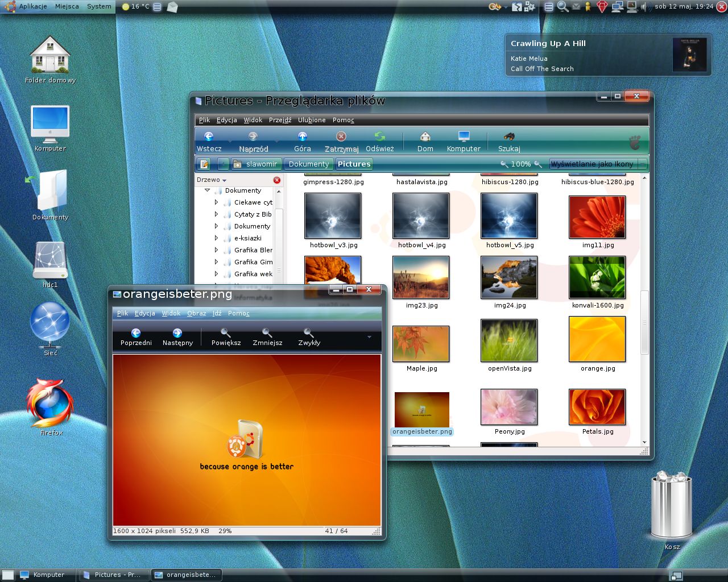728x582 pixels.
Task: Click Komputer taskbar button
Action: coord(45,575)
